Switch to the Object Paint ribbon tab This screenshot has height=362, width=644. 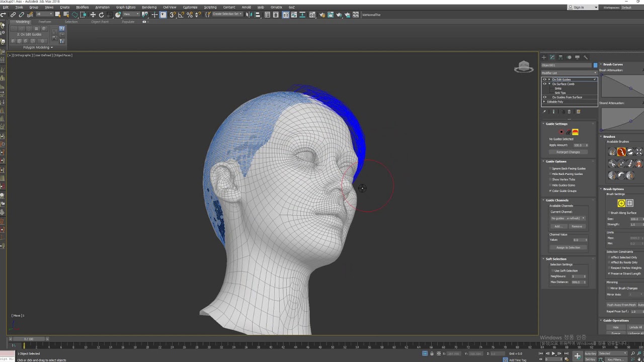click(99, 22)
